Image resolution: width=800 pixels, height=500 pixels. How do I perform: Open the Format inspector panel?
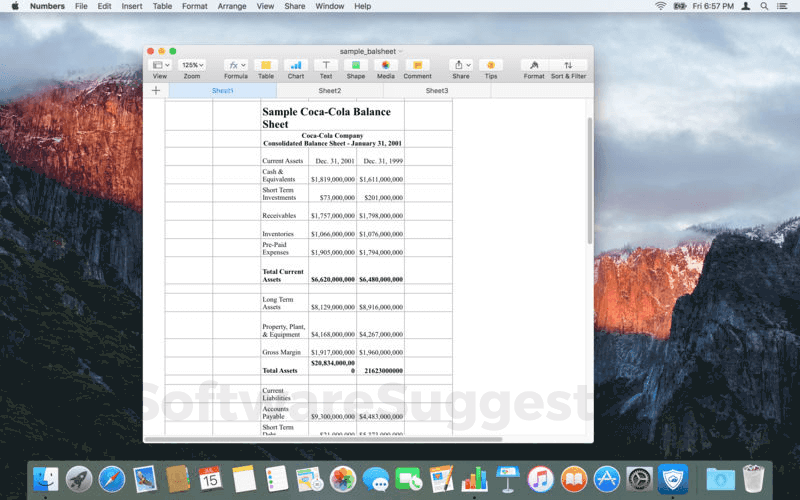pos(534,65)
